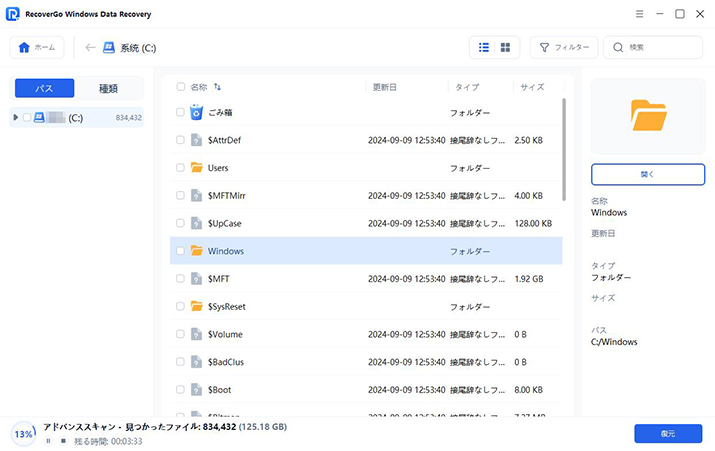This screenshot has height=451, width=715.
Task: Sort by name using sort arrows icon
Action: 218,87
